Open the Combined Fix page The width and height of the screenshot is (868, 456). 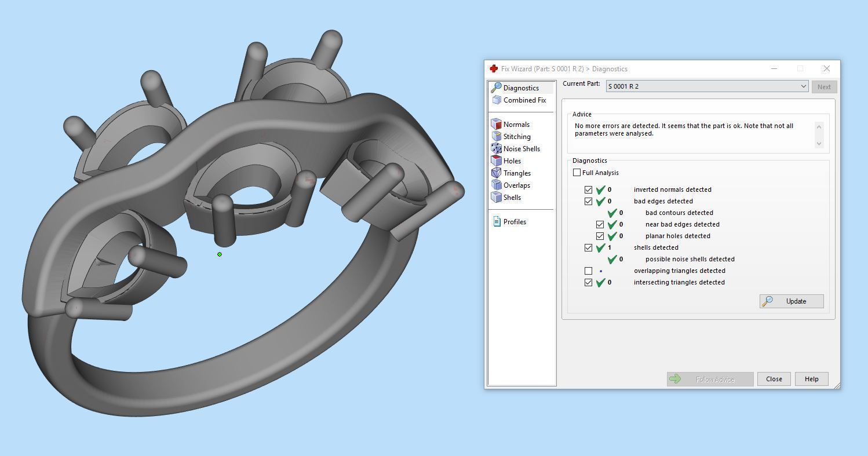pos(524,100)
